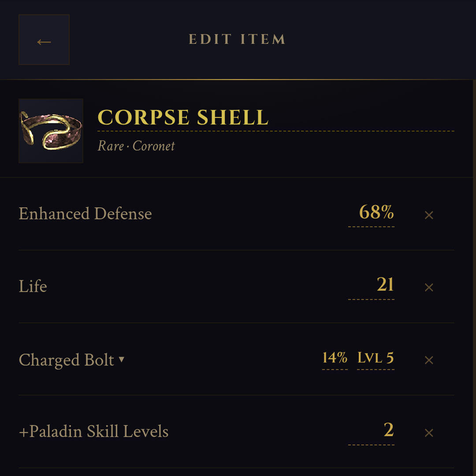Edit the 14% Charged Bolt chance

[x=335, y=357]
